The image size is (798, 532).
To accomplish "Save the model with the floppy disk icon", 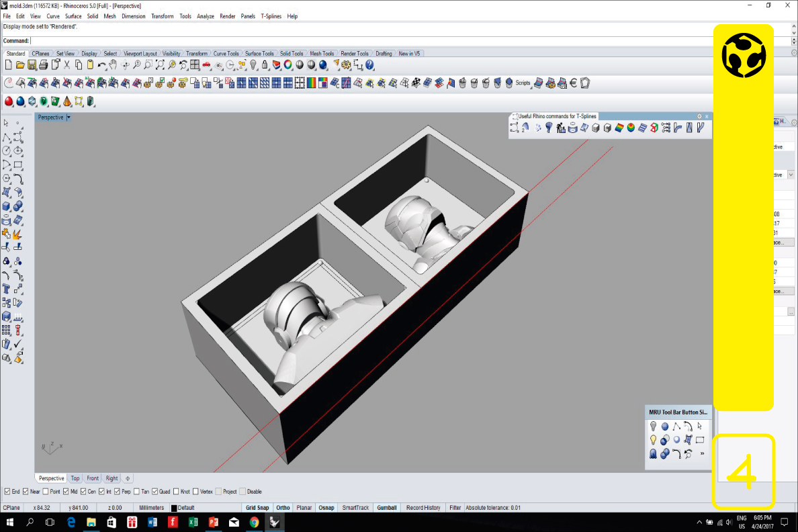I will point(32,65).
